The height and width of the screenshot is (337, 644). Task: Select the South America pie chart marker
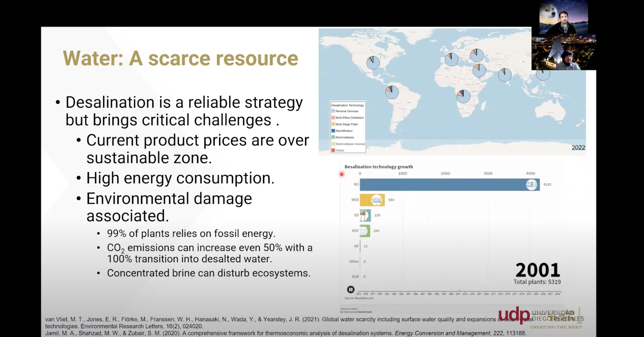392,92
